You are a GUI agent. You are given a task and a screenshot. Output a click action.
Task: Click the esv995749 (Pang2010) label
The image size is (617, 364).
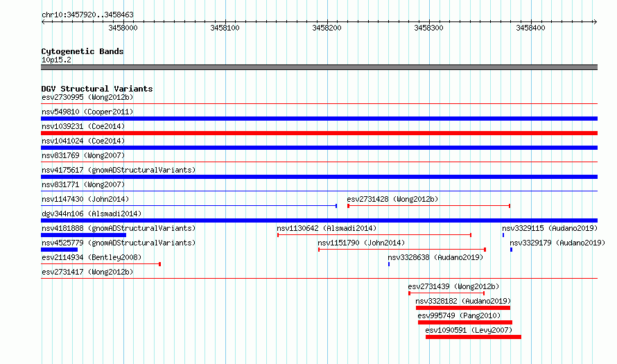click(459, 315)
